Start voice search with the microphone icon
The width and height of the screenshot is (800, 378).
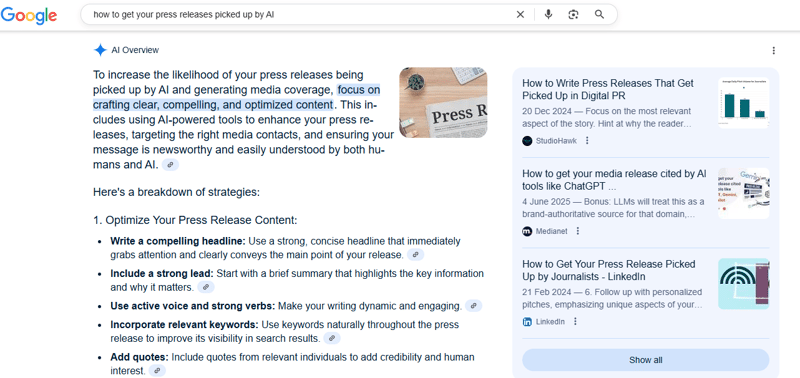[548, 15]
